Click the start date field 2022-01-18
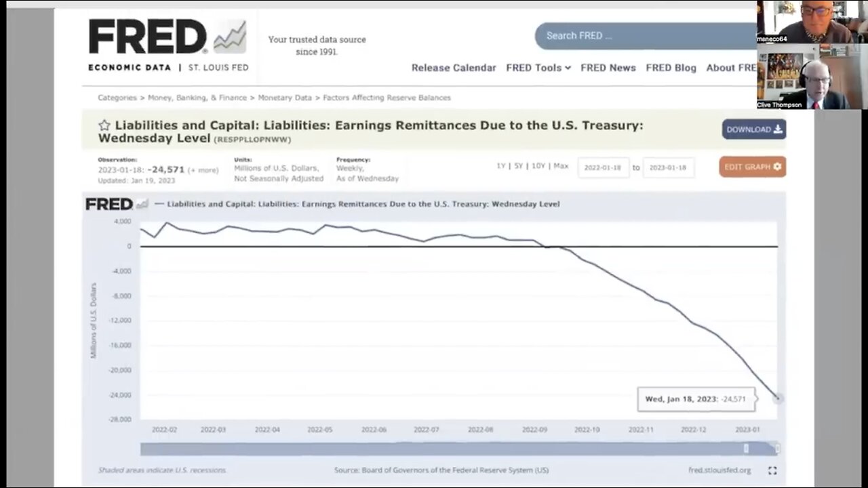The width and height of the screenshot is (868, 488). tap(604, 167)
